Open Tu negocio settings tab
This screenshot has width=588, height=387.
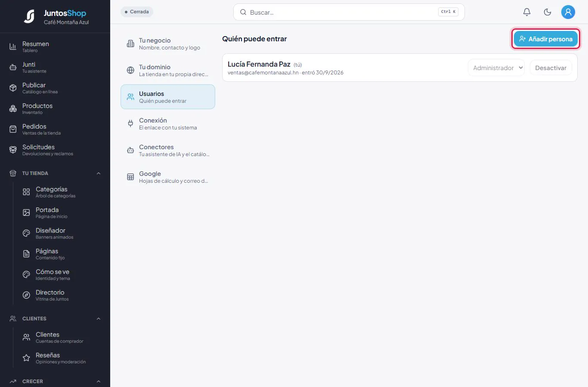(x=168, y=43)
